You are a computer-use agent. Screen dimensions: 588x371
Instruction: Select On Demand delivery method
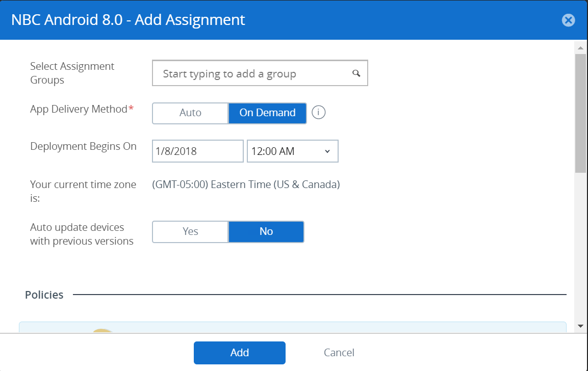(267, 113)
